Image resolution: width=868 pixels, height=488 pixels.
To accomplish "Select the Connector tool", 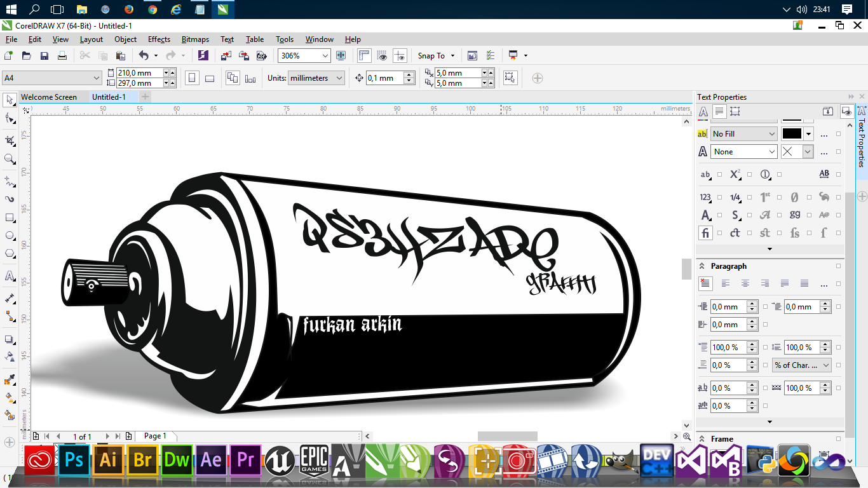I will coord(10,316).
